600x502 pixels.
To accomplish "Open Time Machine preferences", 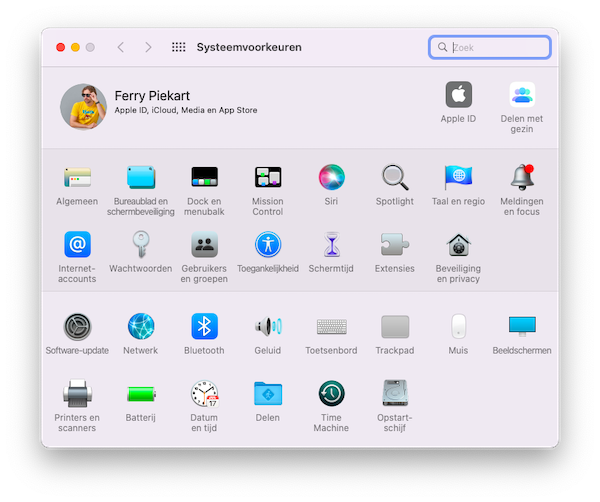I will (331, 393).
